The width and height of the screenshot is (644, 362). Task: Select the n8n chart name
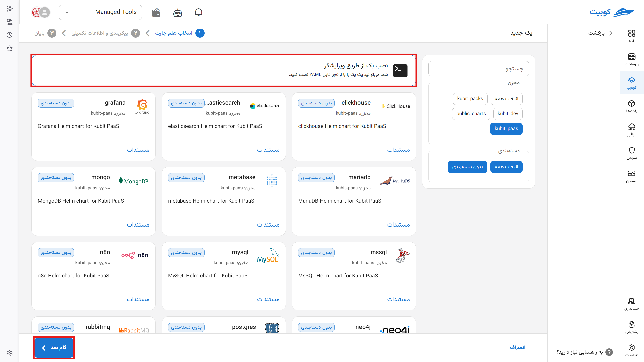pyautogui.click(x=105, y=252)
